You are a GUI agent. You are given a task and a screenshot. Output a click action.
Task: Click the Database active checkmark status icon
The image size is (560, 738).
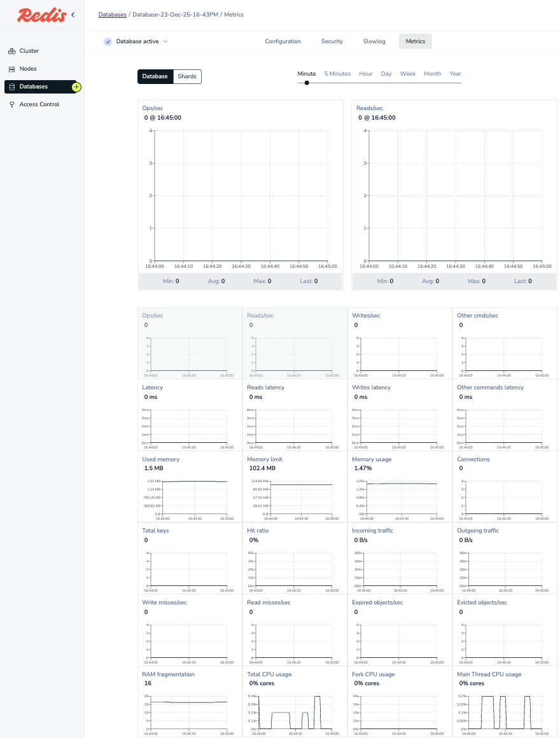coord(108,41)
